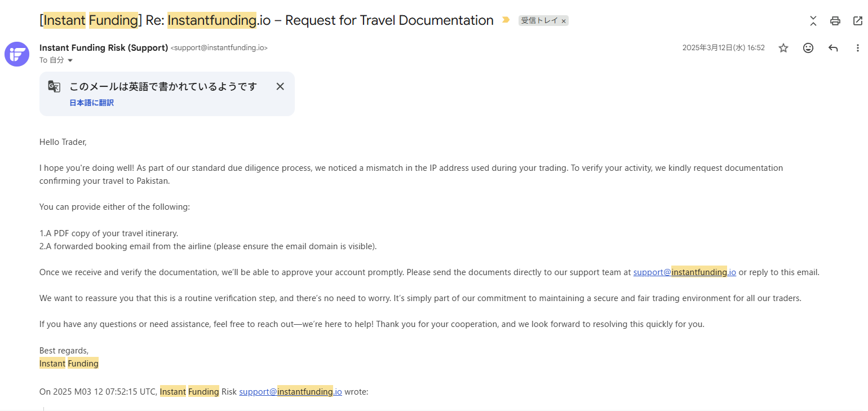Screen dimensions: 868x411
Task: Open support@instantfunding.io link in the email body
Action: tap(684, 272)
